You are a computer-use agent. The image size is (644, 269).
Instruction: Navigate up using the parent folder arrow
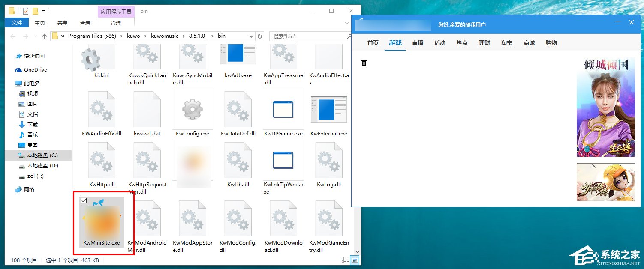click(x=45, y=36)
